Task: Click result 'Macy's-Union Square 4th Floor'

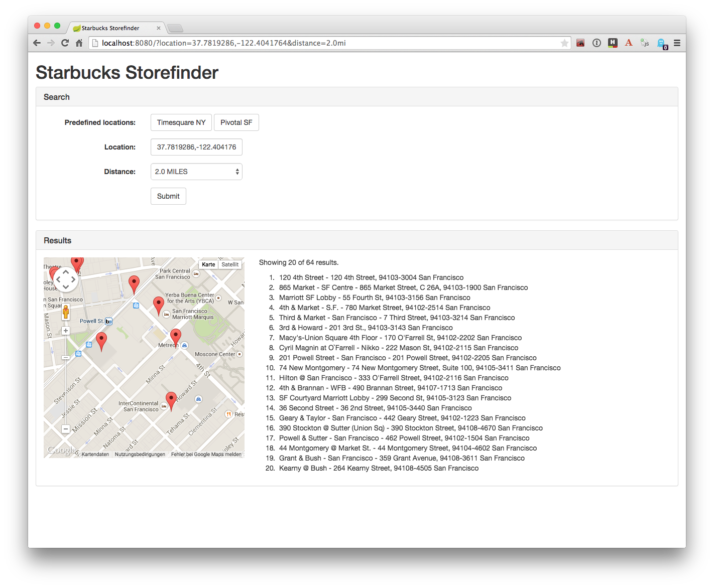Action: pos(401,338)
